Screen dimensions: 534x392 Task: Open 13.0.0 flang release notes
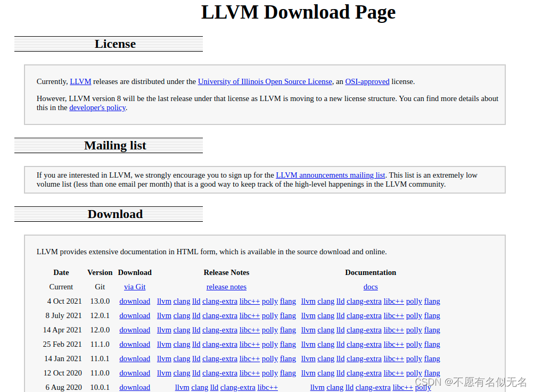point(288,301)
